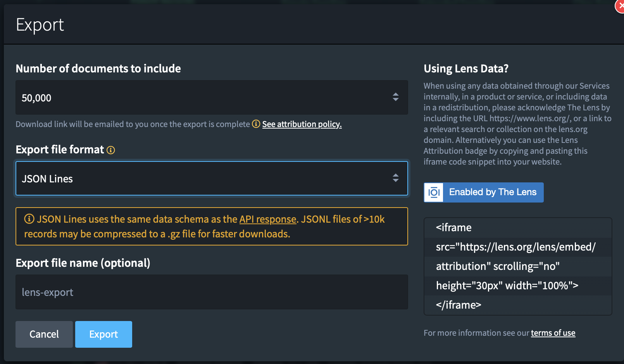The height and width of the screenshot is (364, 624).
Task: Click the up-down arrows on the JSON Lines selector
Action: 395,178
